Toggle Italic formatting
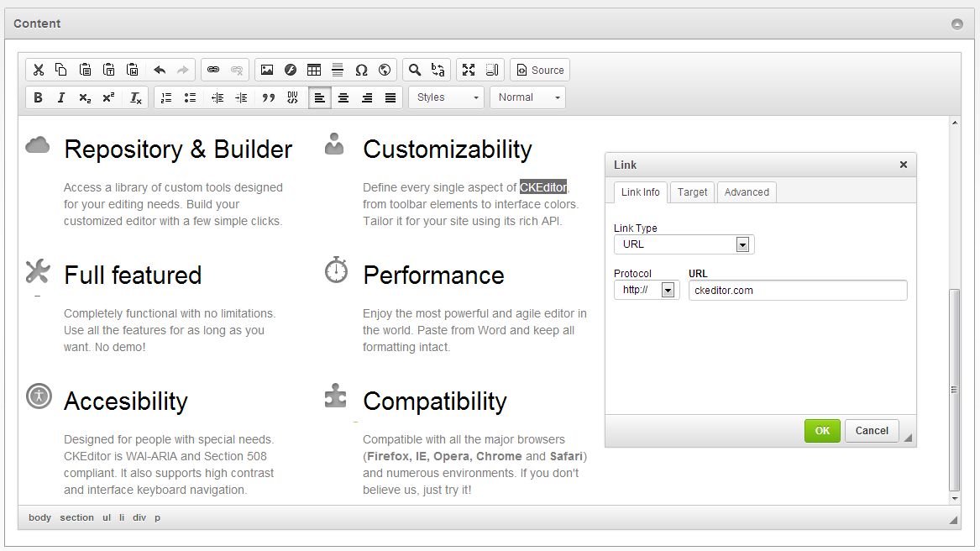 [61, 97]
